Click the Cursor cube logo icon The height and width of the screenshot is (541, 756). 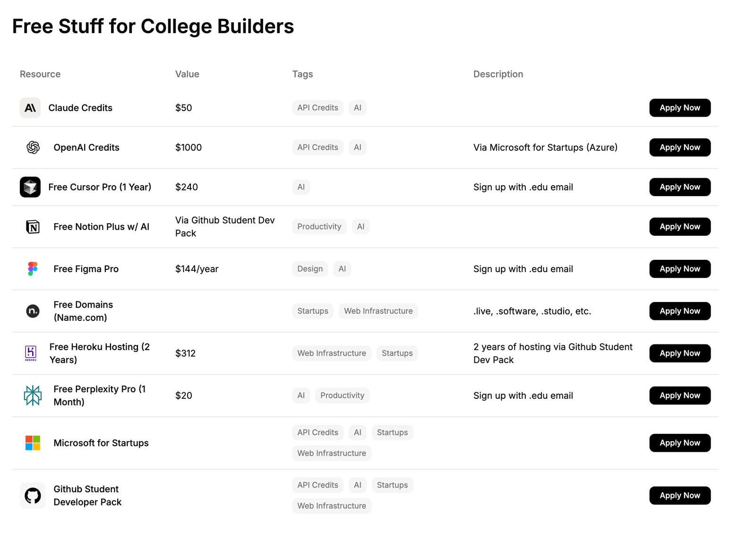pyautogui.click(x=30, y=187)
